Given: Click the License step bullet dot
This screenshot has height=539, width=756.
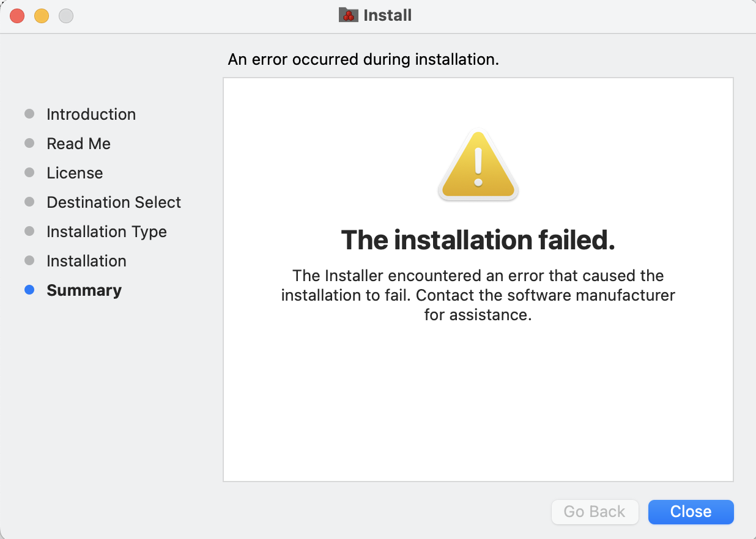Looking at the screenshot, I should (29, 173).
